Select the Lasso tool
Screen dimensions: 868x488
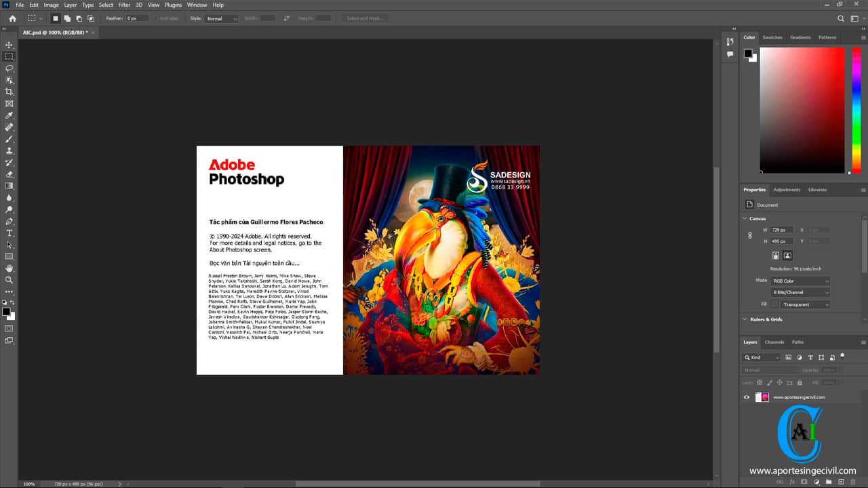(x=9, y=68)
